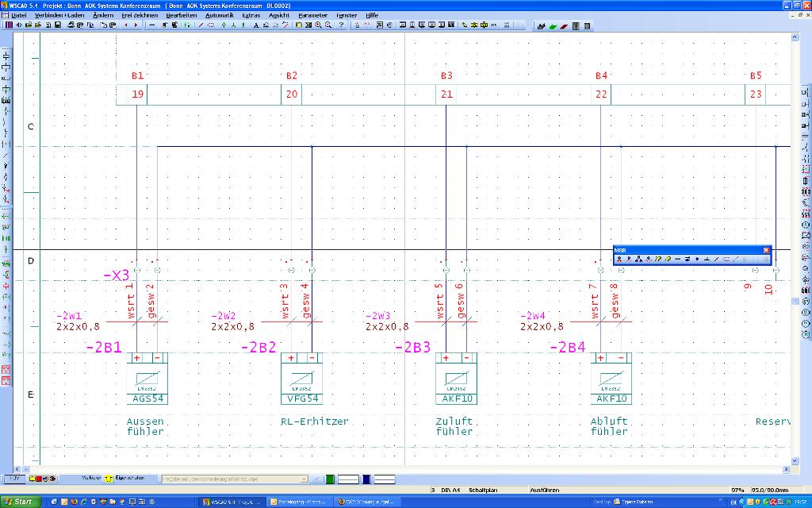Click the question mark help icon
812x508 pixels.
(341, 25)
